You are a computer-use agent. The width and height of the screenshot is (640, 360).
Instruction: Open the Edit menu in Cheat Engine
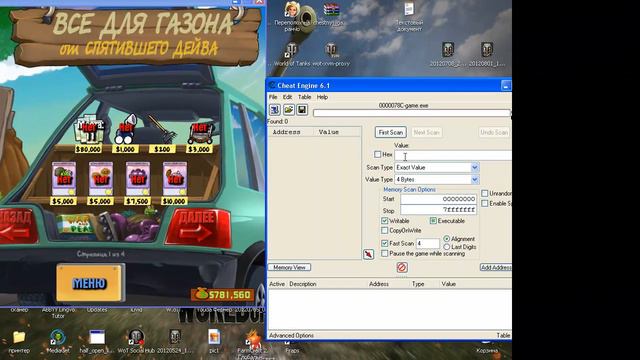287,97
